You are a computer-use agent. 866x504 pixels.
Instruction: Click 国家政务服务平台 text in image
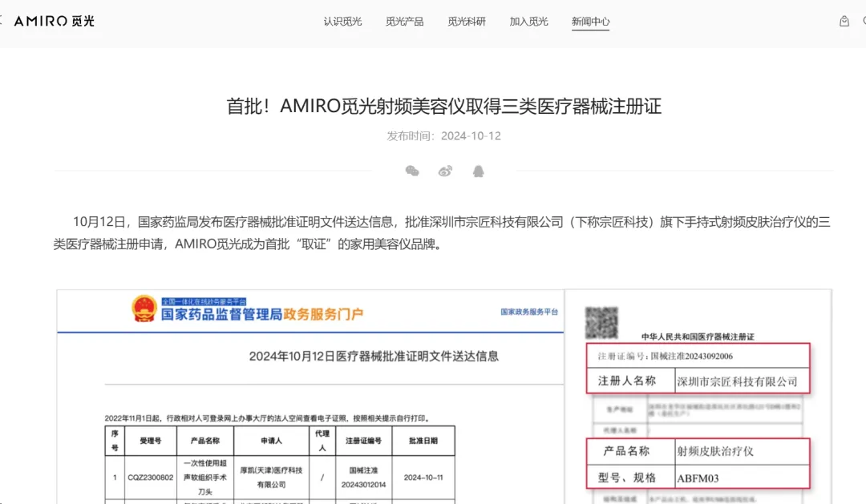pos(529,312)
